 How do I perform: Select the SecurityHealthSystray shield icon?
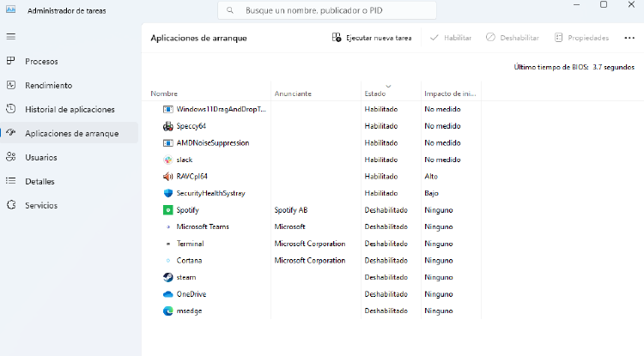tap(167, 193)
